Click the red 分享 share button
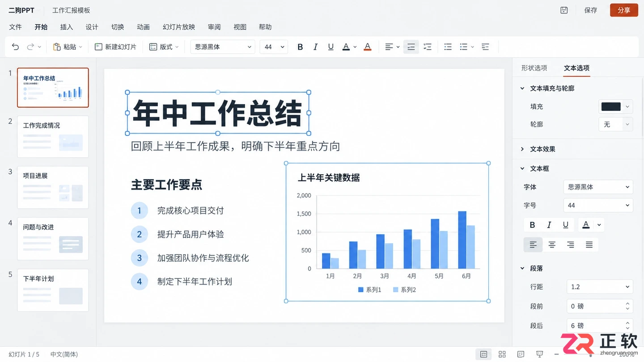Screen dimensions: 644x362 click(x=624, y=10)
